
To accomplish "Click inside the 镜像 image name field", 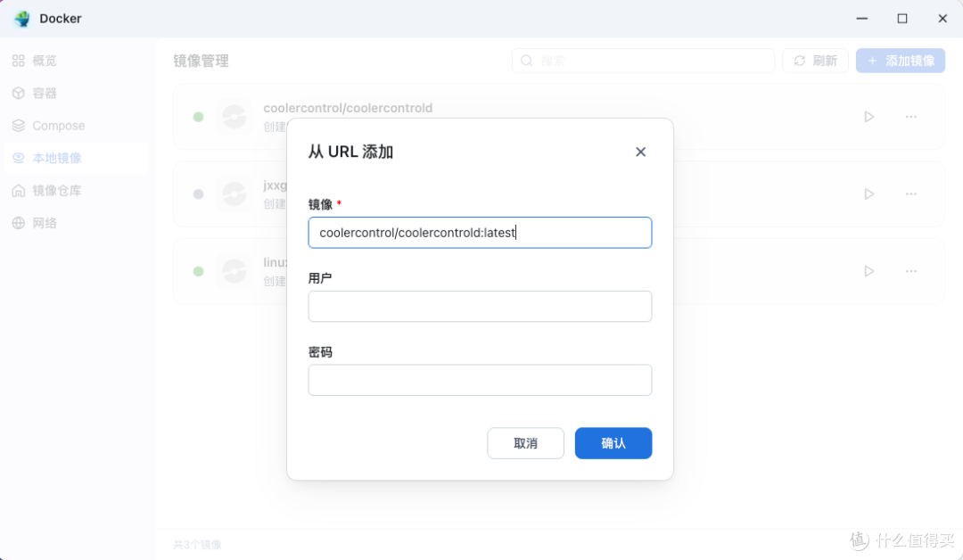I will 480,232.
